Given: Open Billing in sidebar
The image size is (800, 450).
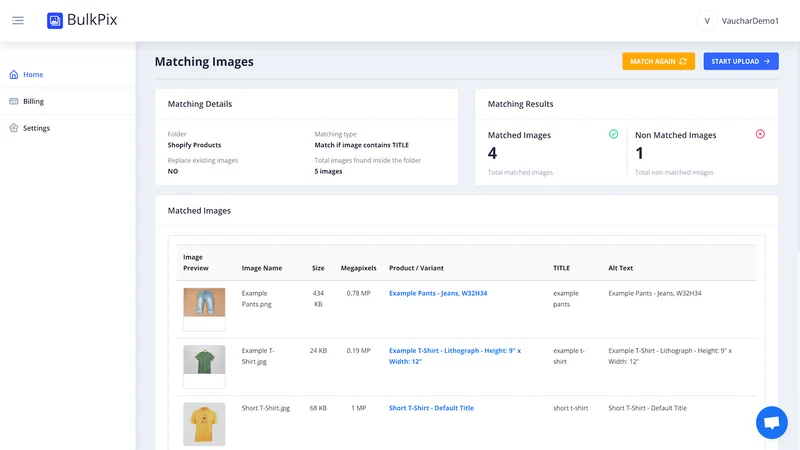Looking at the screenshot, I should coord(33,101).
